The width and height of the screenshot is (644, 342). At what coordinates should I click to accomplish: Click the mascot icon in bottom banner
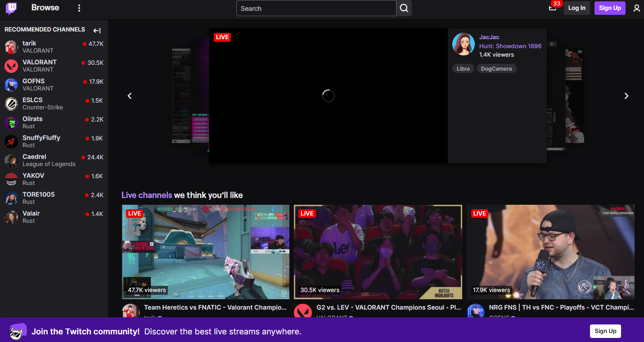[18, 331]
